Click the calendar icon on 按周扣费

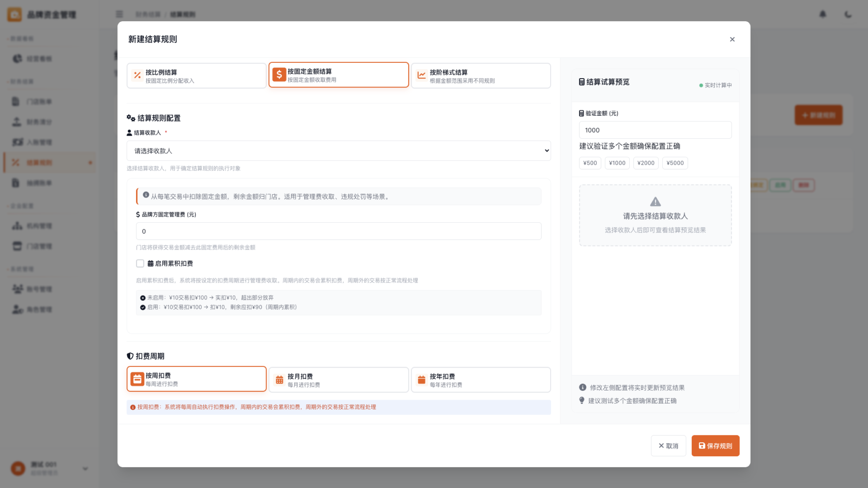click(137, 379)
